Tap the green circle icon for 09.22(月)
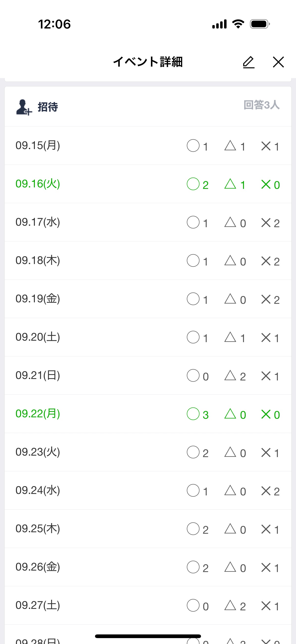 click(x=193, y=414)
